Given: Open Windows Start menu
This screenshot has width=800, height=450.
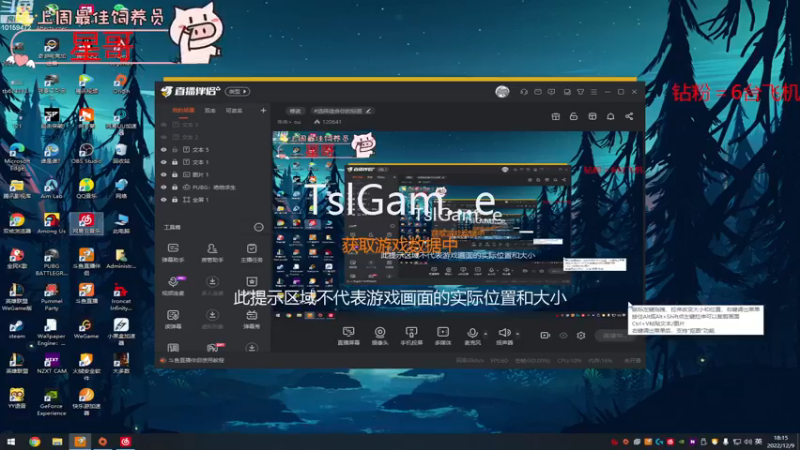Looking at the screenshot, I should point(11,441).
